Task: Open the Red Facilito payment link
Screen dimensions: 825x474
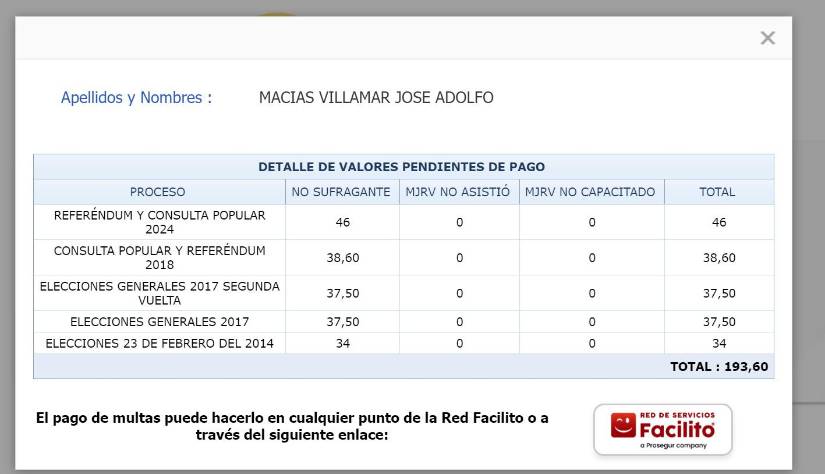Action: click(662, 429)
